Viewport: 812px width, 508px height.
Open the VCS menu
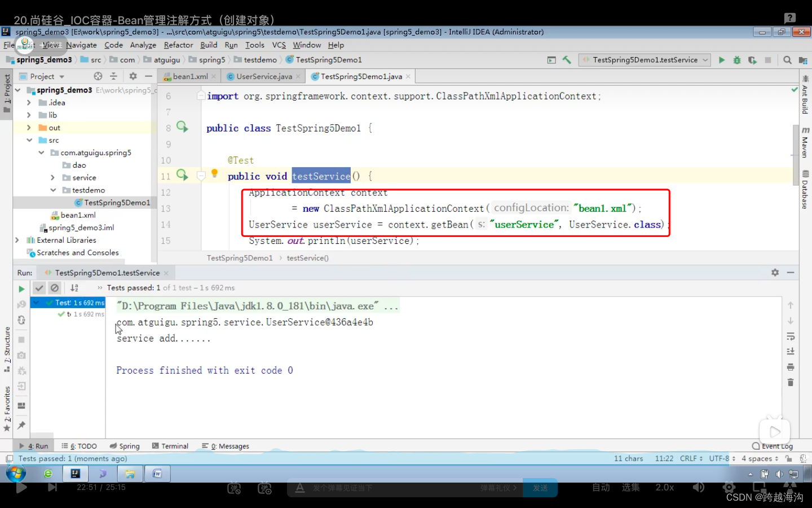[279, 45]
